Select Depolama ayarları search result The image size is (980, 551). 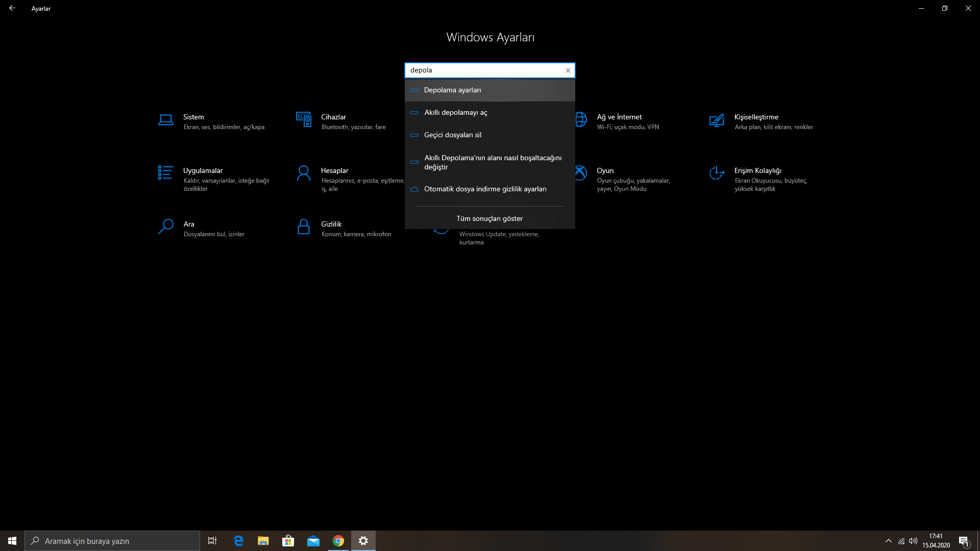pyautogui.click(x=452, y=90)
